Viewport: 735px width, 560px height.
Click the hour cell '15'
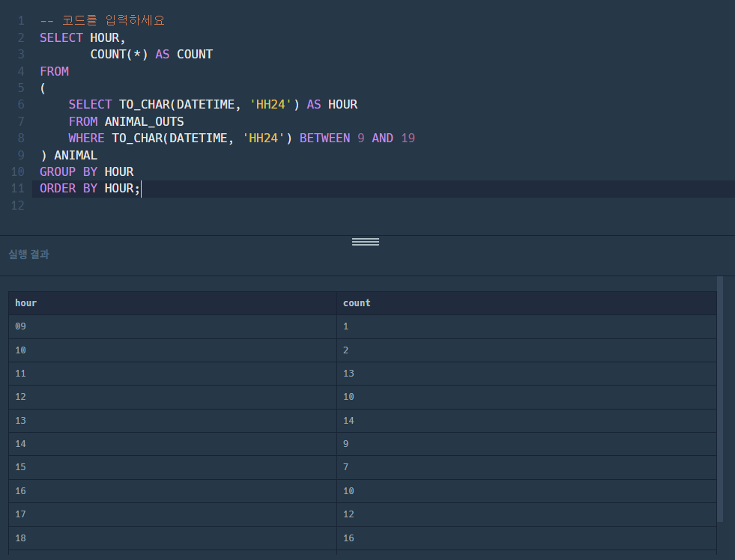(x=172, y=467)
